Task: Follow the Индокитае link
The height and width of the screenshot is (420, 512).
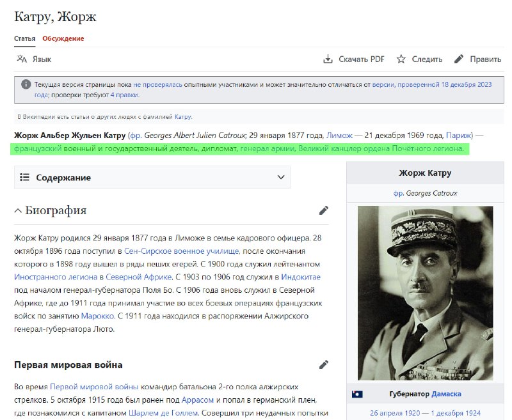Action: 301,277
